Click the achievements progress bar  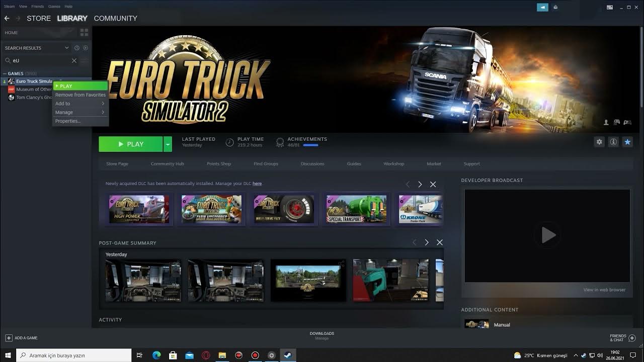click(310, 145)
